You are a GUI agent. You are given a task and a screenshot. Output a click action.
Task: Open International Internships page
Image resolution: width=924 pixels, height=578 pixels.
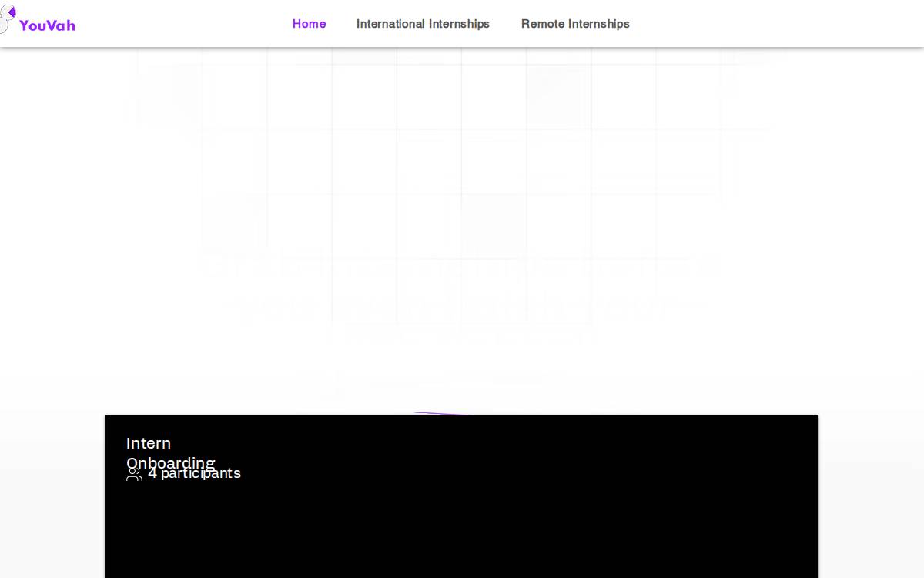423,24
